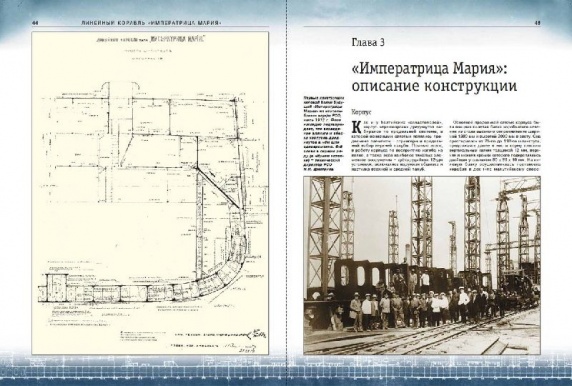Open the shipyard slipway photograph
Screen dimensions: 572x386
(422, 265)
